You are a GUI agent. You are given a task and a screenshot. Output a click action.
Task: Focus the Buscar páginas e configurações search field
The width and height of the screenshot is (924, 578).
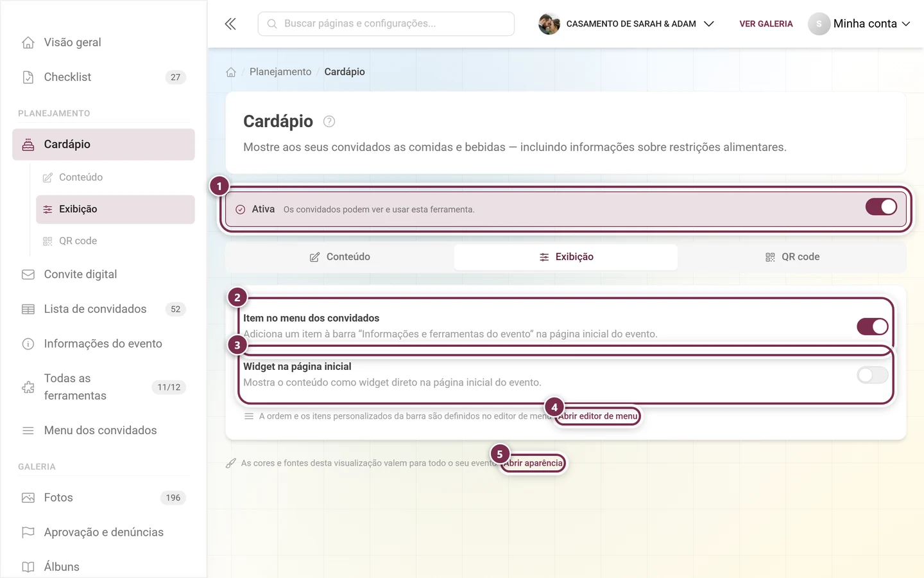tap(386, 24)
